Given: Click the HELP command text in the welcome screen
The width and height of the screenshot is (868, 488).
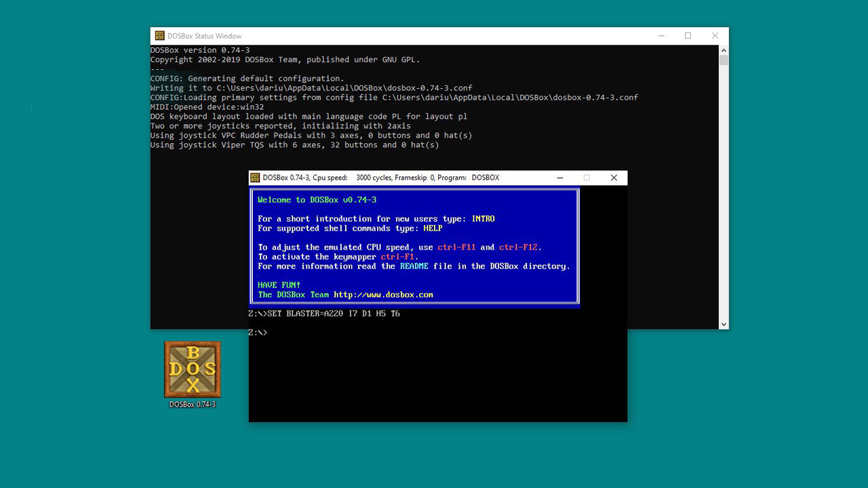Looking at the screenshot, I should (x=433, y=228).
